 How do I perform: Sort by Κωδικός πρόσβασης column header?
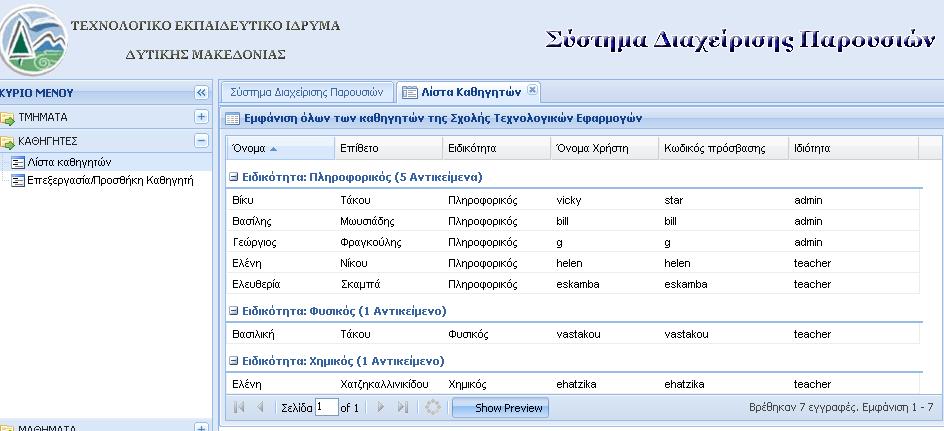coord(724,148)
